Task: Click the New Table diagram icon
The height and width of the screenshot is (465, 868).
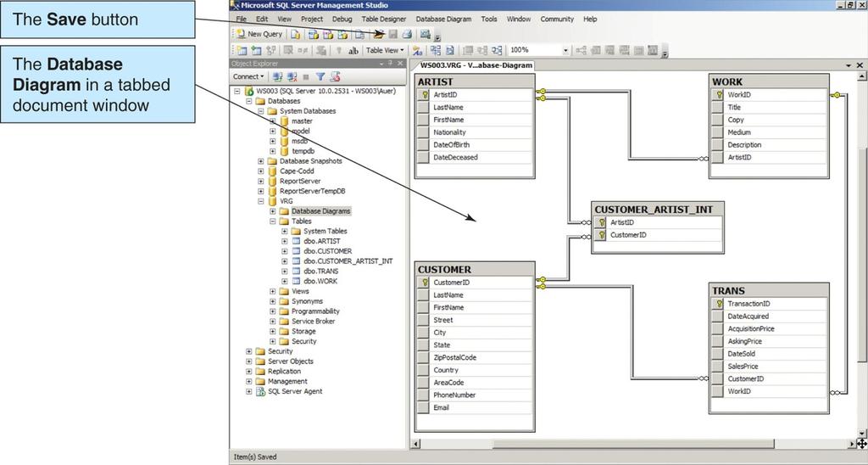Action: pyautogui.click(x=242, y=50)
